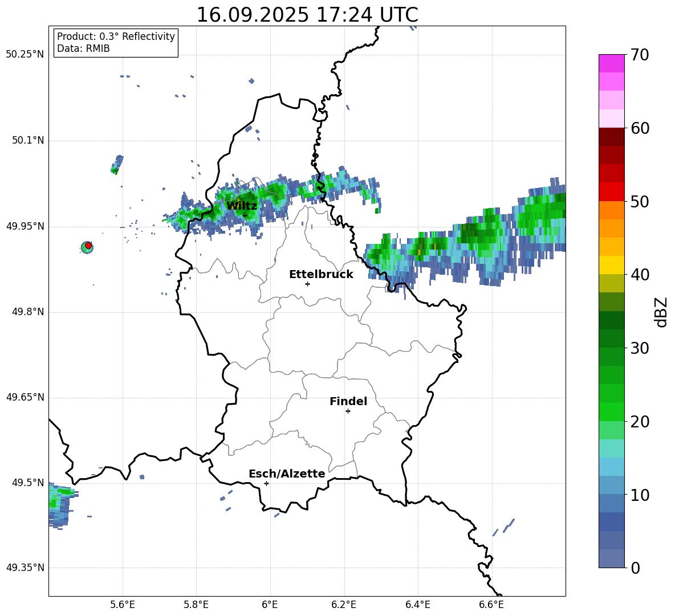The height and width of the screenshot is (616, 675).
Task: Click the large echo band east of Luxembourg
Action: tap(465, 239)
